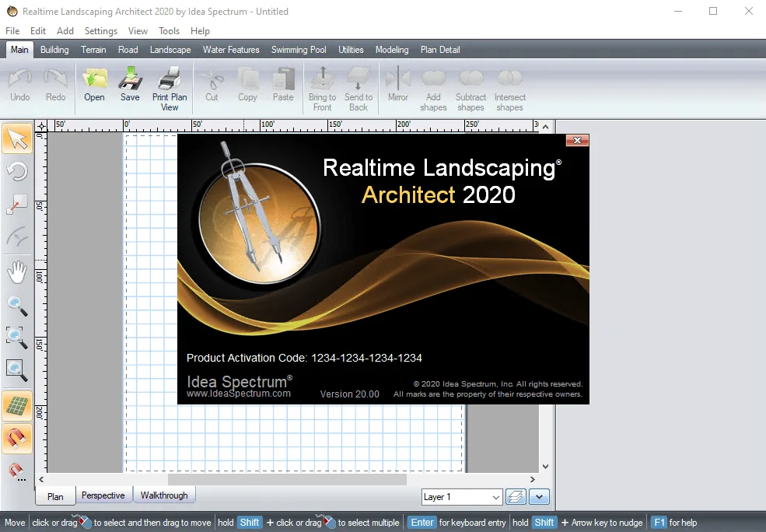Open the layers manager icon
The image size is (766, 532).
pos(516,497)
